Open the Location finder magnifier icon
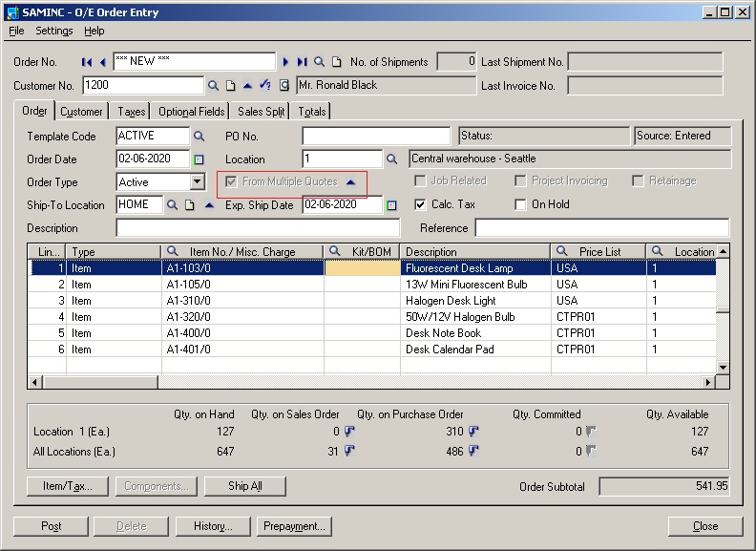The image size is (756, 551). (391, 159)
